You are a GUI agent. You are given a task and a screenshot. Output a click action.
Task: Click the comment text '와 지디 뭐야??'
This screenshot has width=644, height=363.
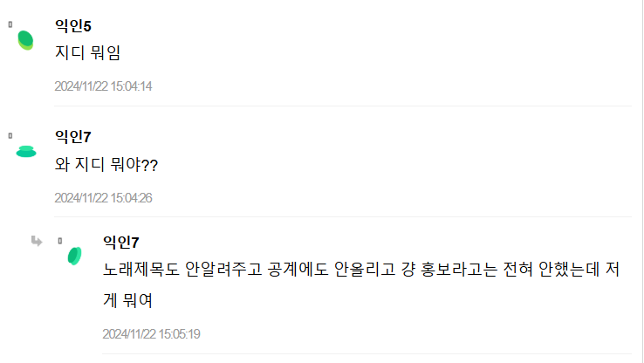point(106,165)
